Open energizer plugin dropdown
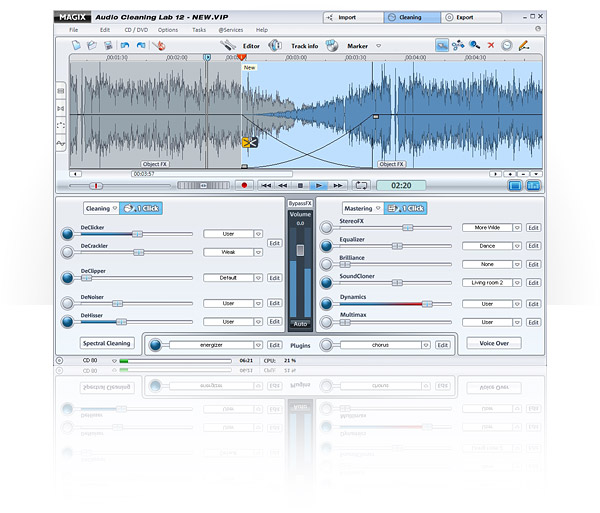 tap(258, 345)
